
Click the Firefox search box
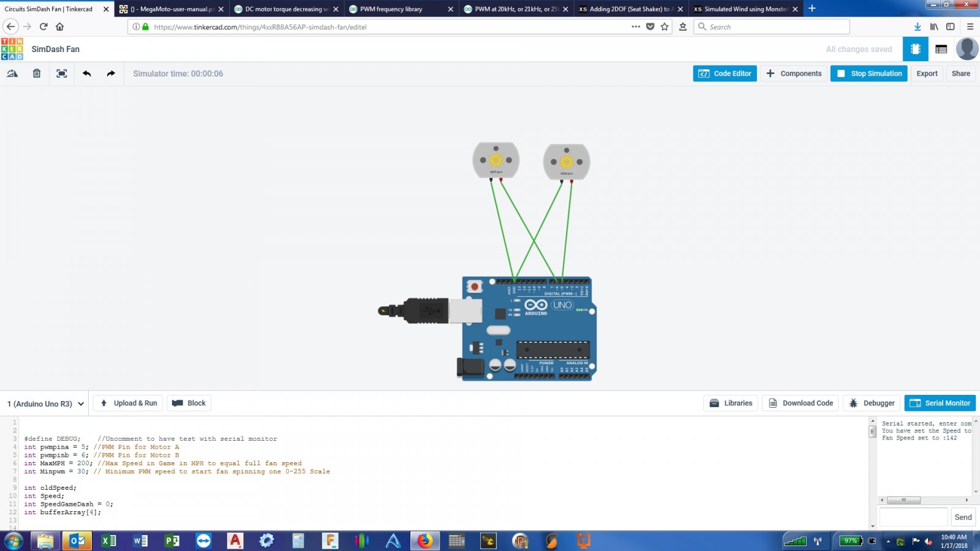(772, 27)
